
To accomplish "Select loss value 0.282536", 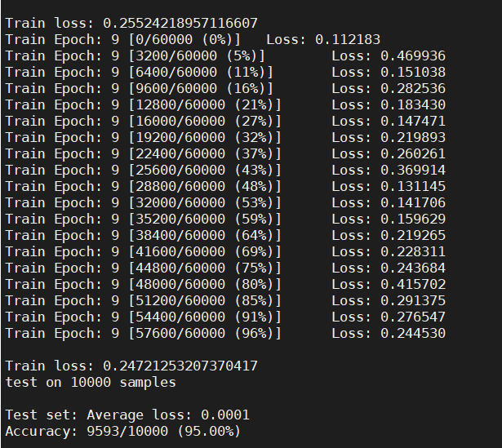I will click(x=413, y=89).
